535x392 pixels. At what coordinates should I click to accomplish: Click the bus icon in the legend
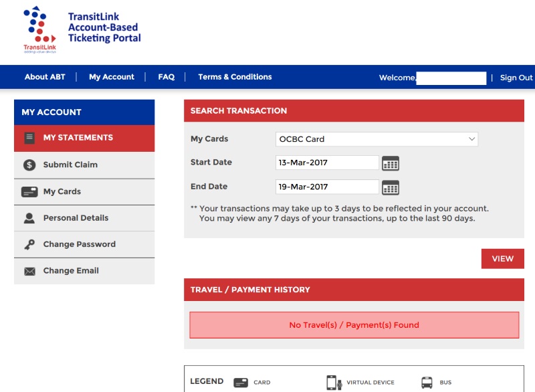(427, 383)
